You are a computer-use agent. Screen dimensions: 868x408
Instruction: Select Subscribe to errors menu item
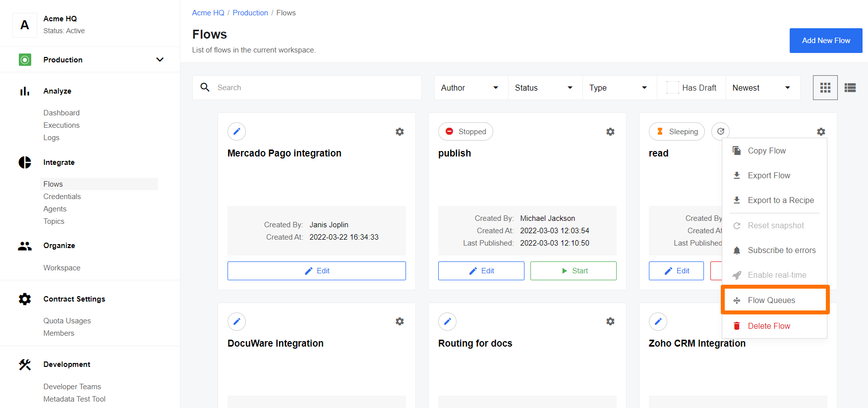point(774,250)
